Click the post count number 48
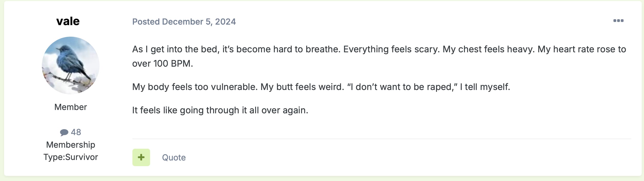The width and height of the screenshot is (644, 181). [x=76, y=132]
